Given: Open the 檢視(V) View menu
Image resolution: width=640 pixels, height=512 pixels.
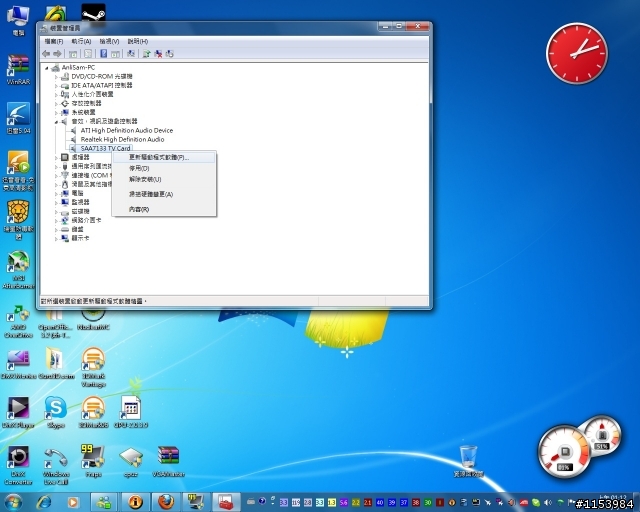Looking at the screenshot, I should [109, 41].
